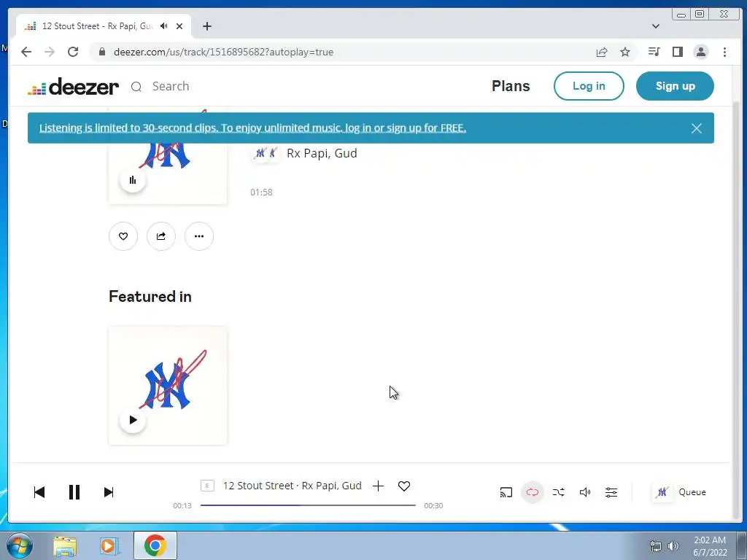Bookmark this page with the star
This screenshot has height=560, width=747.
pyautogui.click(x=625, y=52)
